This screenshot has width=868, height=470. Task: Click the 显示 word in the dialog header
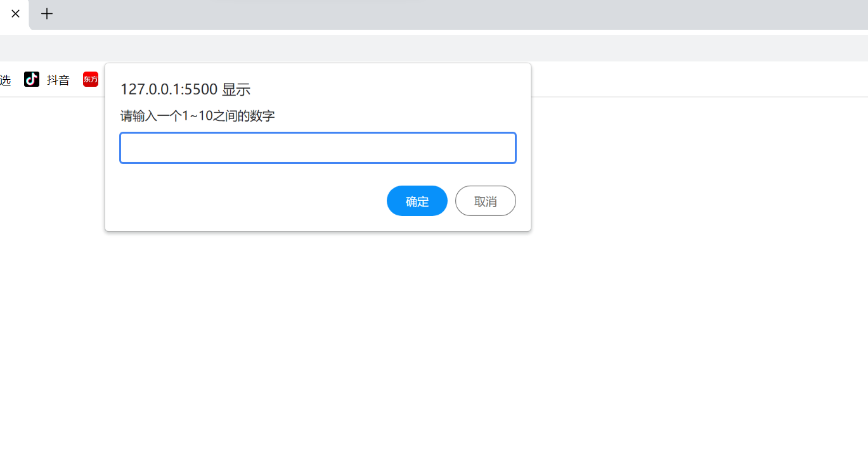(236, 89)
